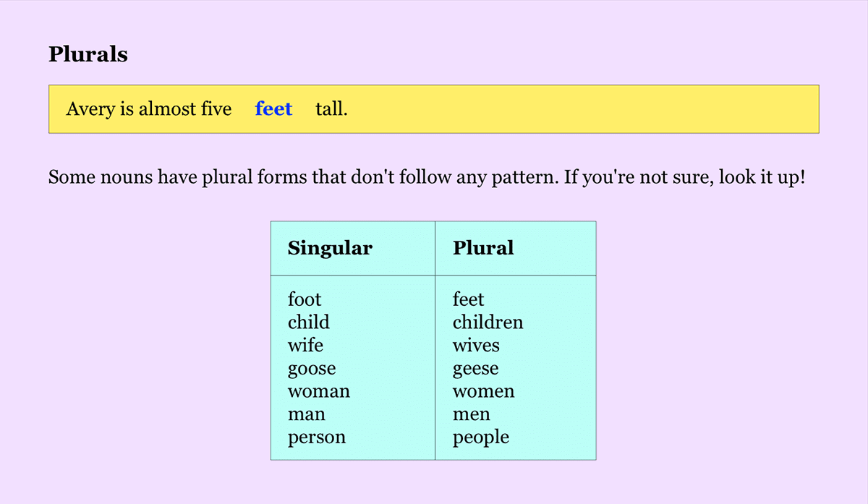Click the word "people" in the table
The height and width of the screenshot is (504, 868).
click(x=480, y=437)
